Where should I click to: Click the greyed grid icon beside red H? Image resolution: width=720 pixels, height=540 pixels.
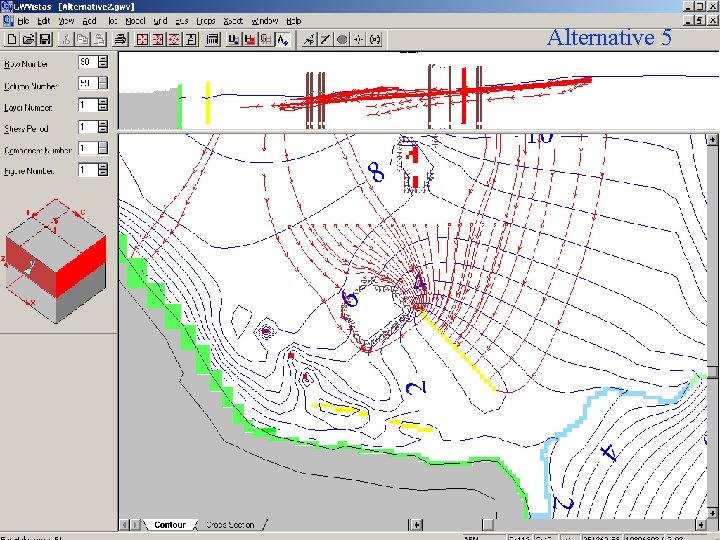coord(266,39)
